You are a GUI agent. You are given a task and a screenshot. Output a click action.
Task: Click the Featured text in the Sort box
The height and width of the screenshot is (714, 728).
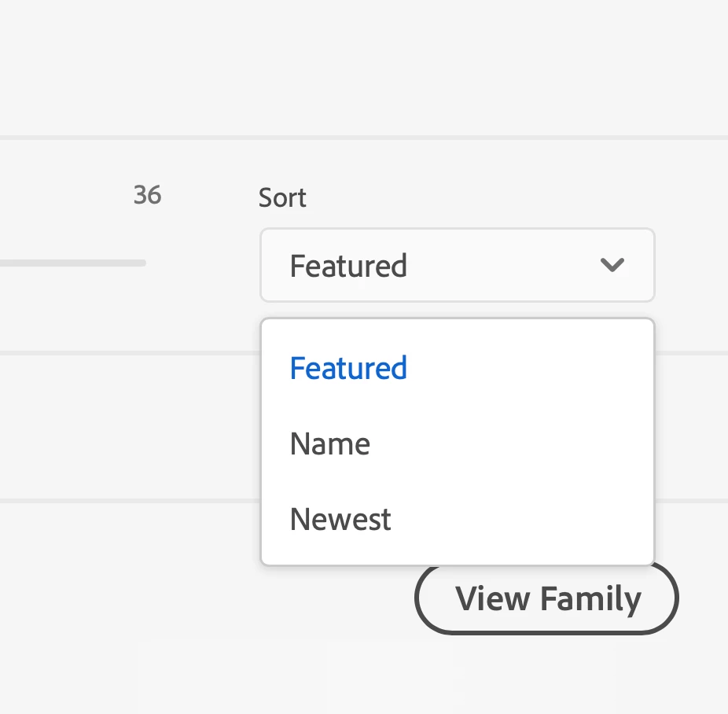point(348,266)
